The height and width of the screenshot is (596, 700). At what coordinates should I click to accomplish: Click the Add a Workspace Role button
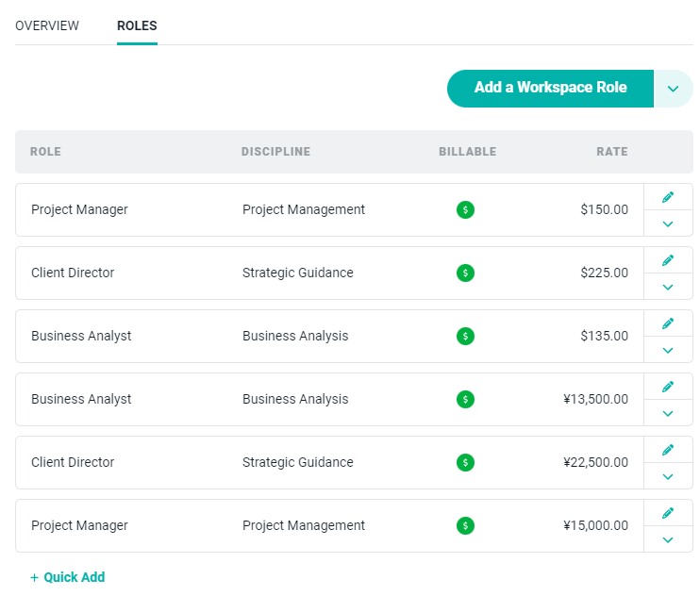[x=550, y=89]
